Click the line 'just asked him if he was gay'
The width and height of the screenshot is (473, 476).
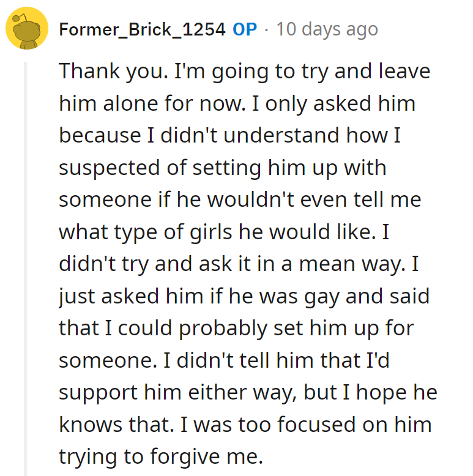244,297
